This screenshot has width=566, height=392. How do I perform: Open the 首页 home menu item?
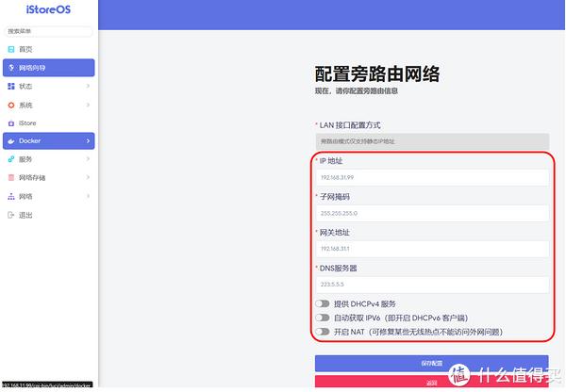click(49, 49)
